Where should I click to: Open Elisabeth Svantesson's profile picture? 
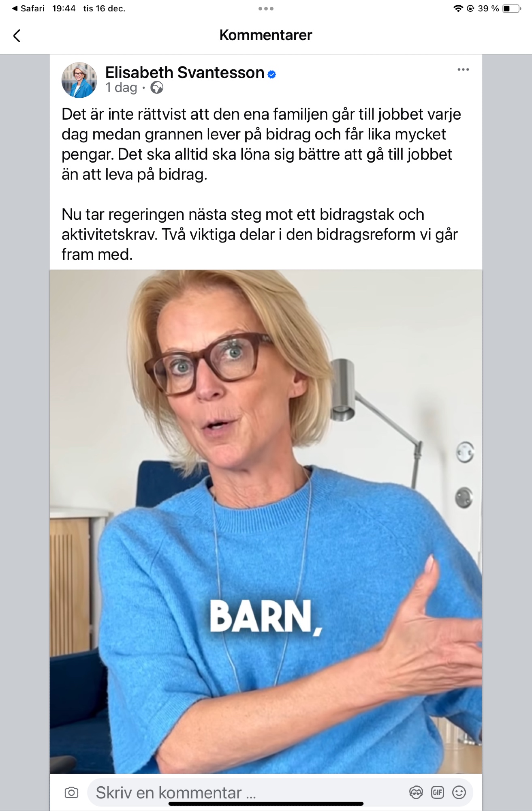[79, 80]
